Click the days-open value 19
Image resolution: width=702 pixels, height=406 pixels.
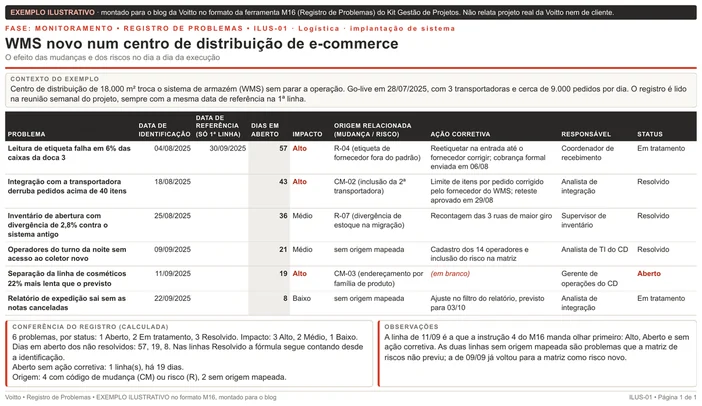coord(283,274)
